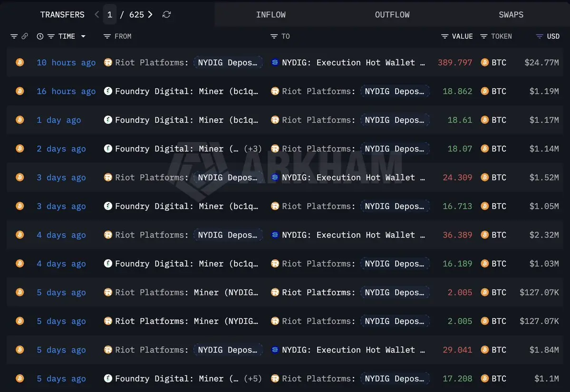570x392 pixels.
Task: Open the TOKEN column filter
Action: coord(483,36)
